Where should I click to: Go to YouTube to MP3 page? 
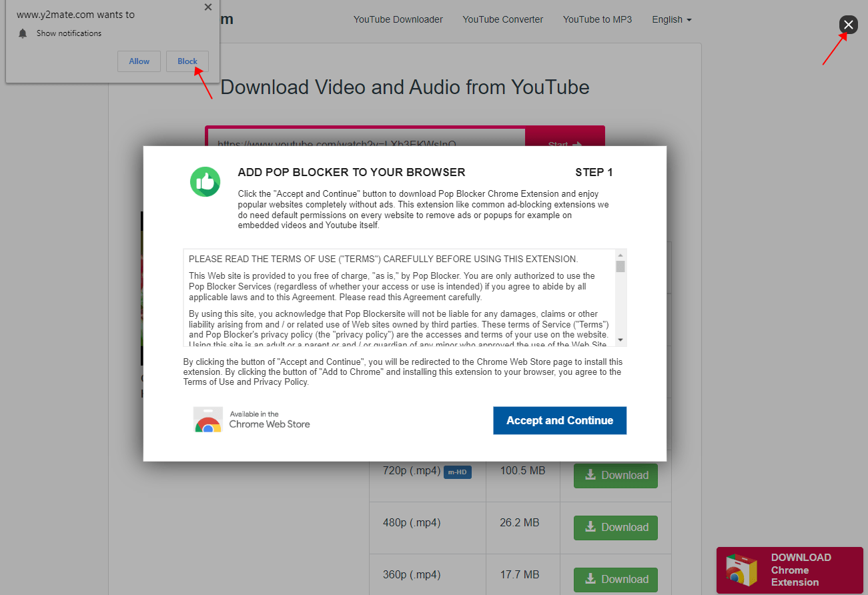pos(597,19)
